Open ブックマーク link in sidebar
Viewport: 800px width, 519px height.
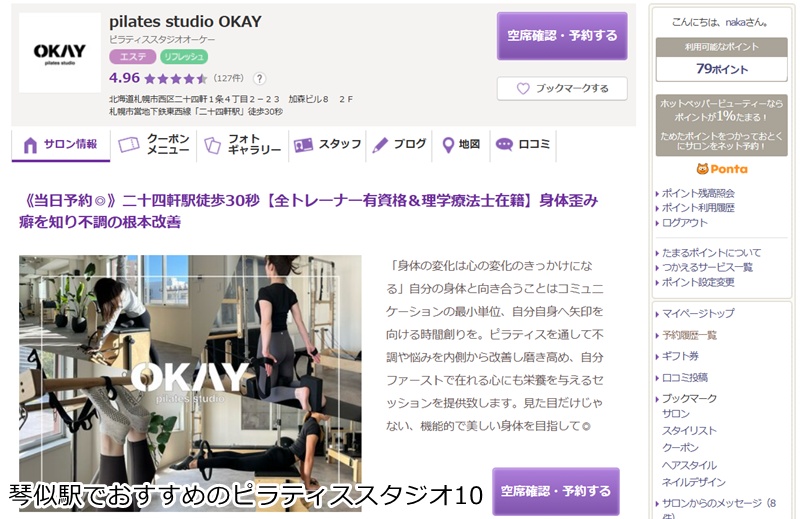689,399
